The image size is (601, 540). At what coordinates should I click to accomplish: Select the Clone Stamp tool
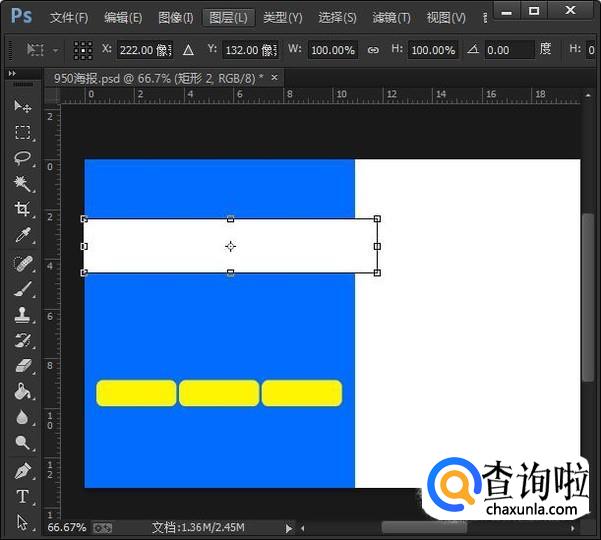[x=22, y=314]
